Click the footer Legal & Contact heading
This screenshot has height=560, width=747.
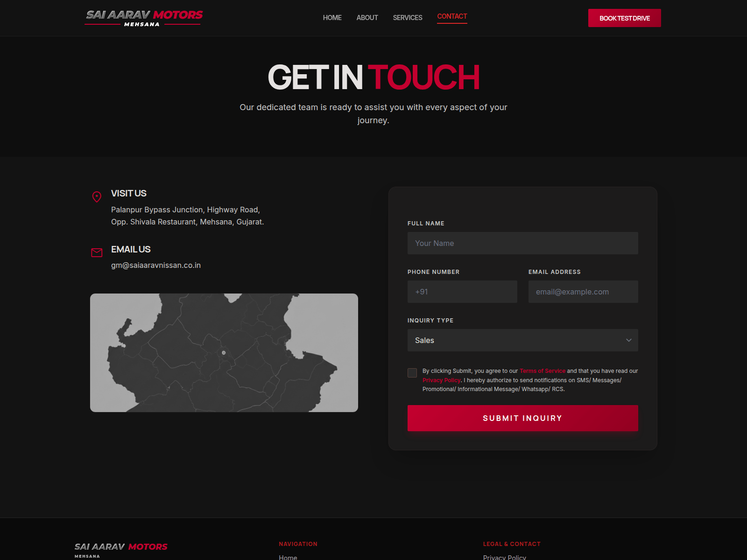pyautogui.click(x=512, y=544)
